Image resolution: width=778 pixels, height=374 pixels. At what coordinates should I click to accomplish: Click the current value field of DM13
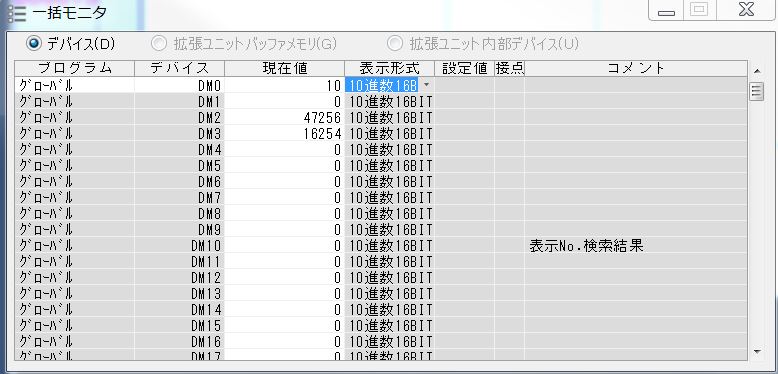285,294
